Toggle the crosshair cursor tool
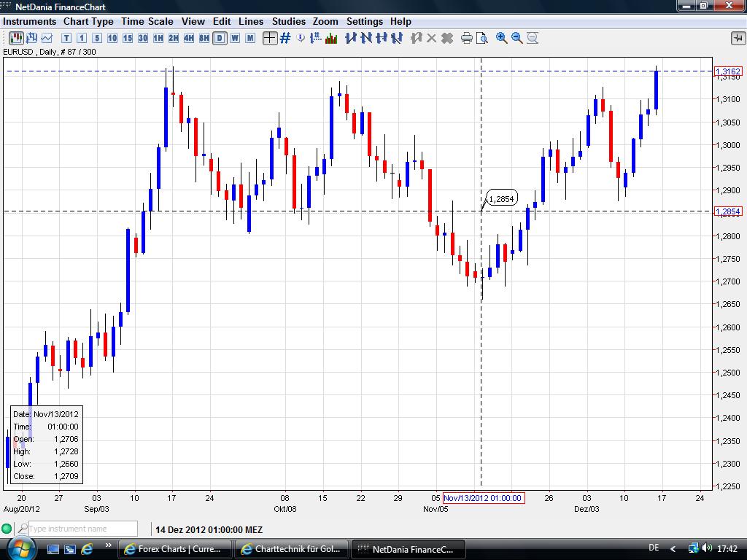This screenshot has width=747, height=560. (270, 38)
